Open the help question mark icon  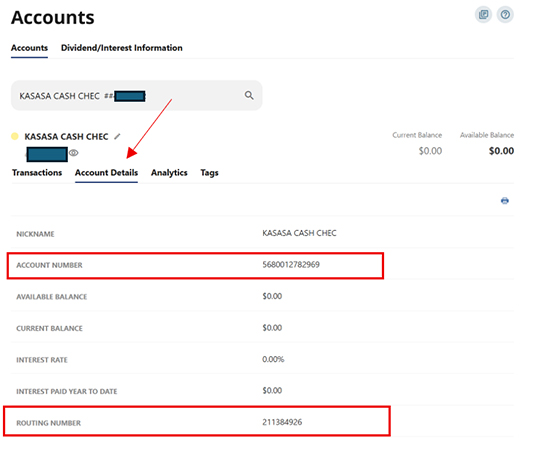[505, 15]
